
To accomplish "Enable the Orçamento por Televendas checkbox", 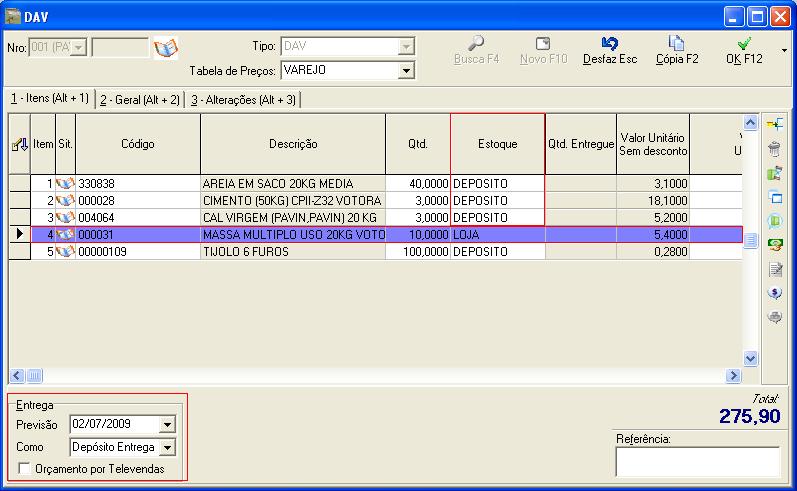I will coord(25,468).
